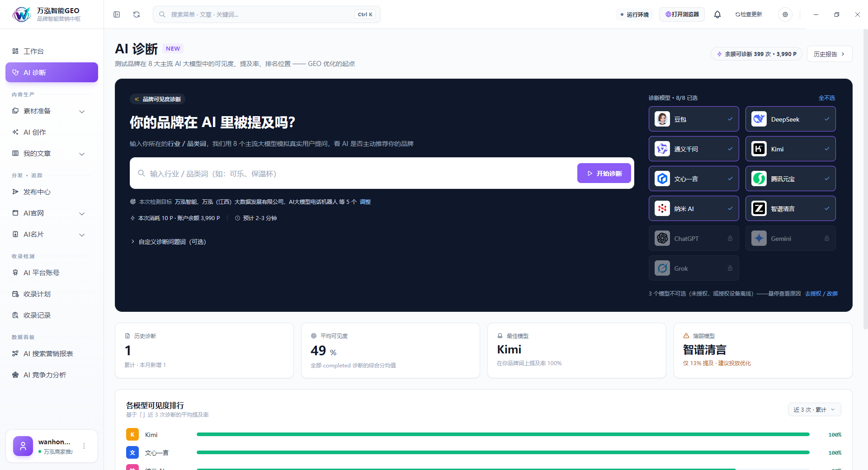Viewport: 868px width, 470px height.
Task: Click the 开始诊断 button
Action: [x=604, y=173]
